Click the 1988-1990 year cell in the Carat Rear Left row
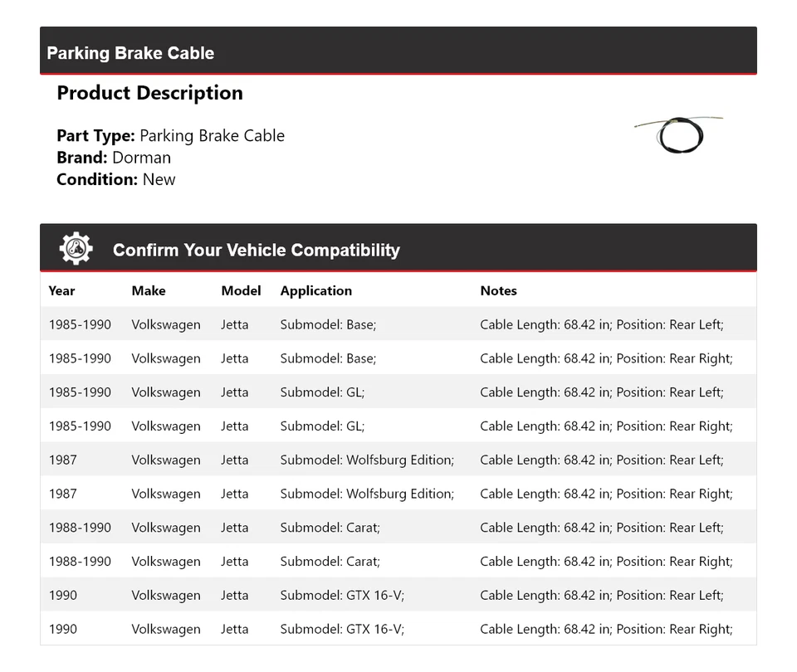The image size is (797, 672). (x=80, y=528)
